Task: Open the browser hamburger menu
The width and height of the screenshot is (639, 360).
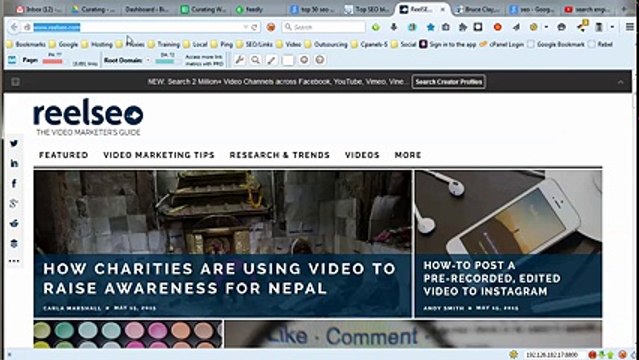Action: 630,27
